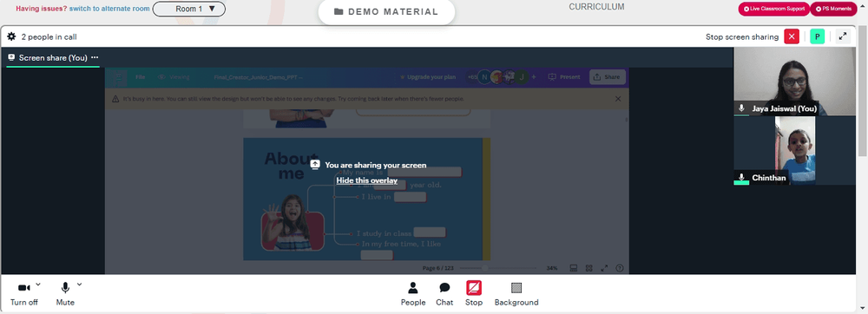
Task: Click plus icon to add collaborators
Action: click(534, 77)
